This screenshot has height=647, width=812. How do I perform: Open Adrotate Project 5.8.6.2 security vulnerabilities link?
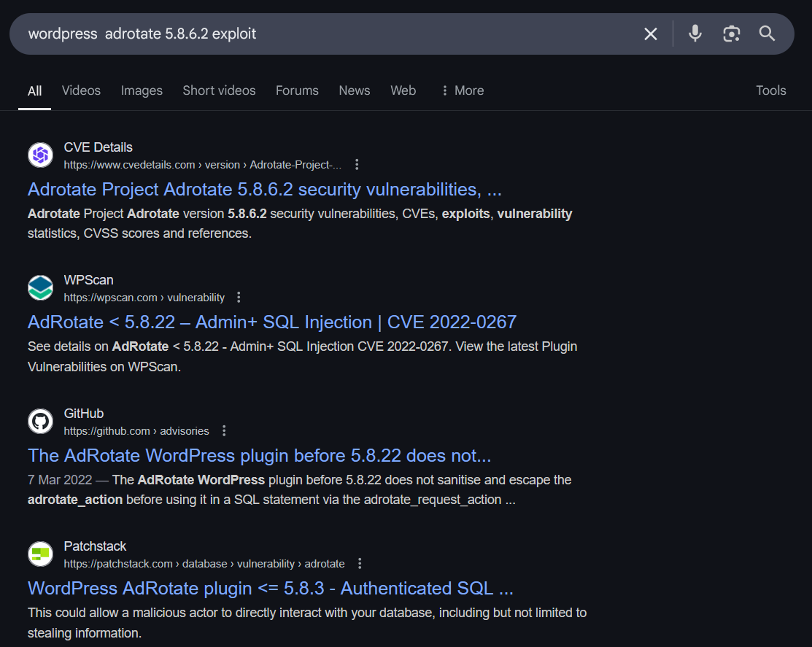click(265, 190)
